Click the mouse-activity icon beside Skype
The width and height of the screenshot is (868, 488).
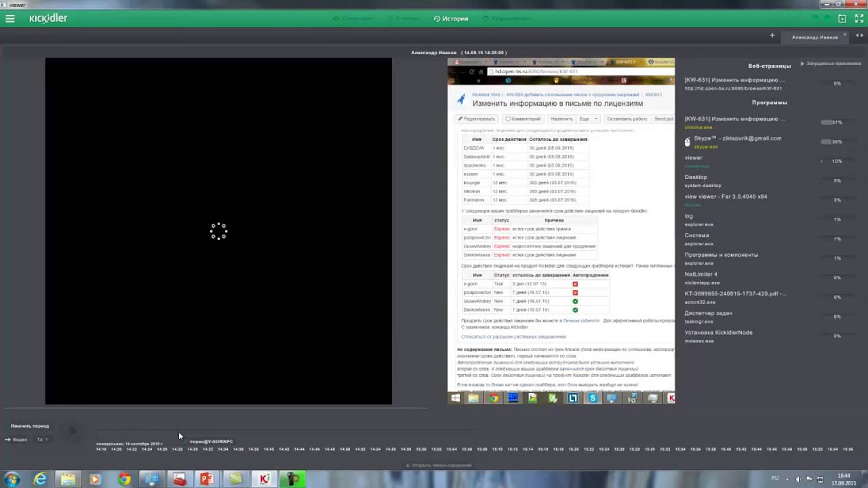[688, 142]
